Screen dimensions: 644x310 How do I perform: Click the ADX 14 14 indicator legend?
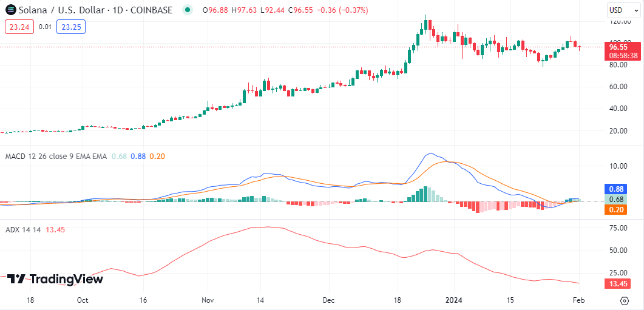tap(24, 229)
